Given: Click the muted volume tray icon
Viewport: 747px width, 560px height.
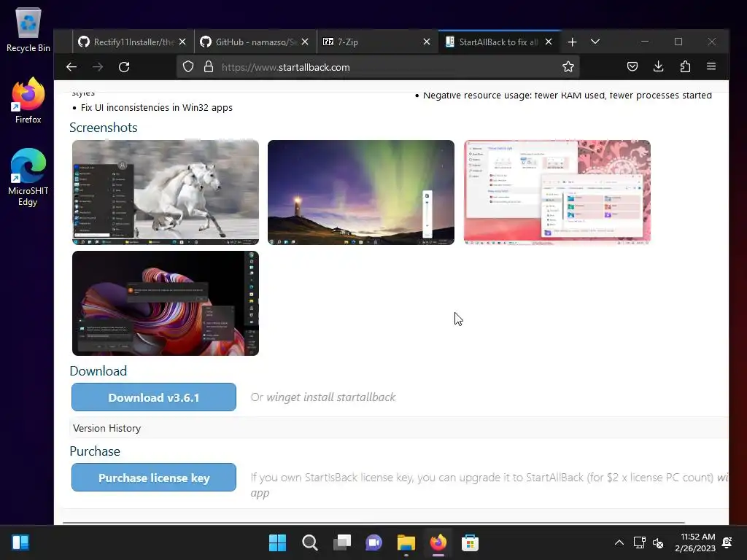Looking at the screenshot, I should [x=658, y=542].
